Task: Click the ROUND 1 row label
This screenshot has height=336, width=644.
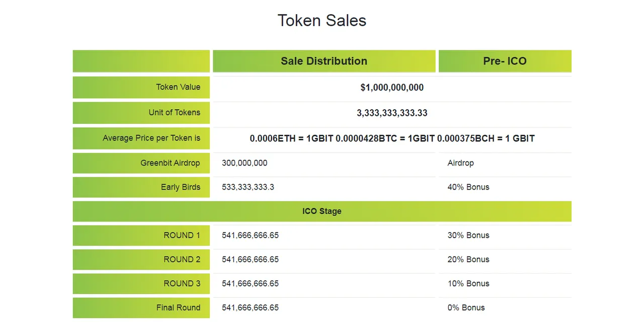Action: [141, 235]
